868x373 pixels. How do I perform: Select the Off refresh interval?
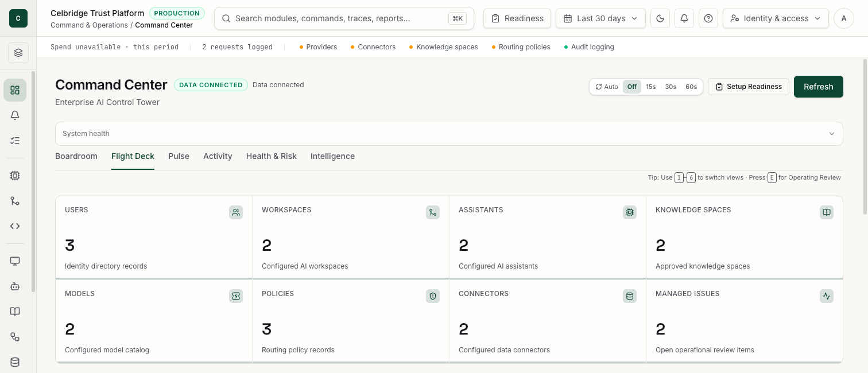(x=632, y=87)
